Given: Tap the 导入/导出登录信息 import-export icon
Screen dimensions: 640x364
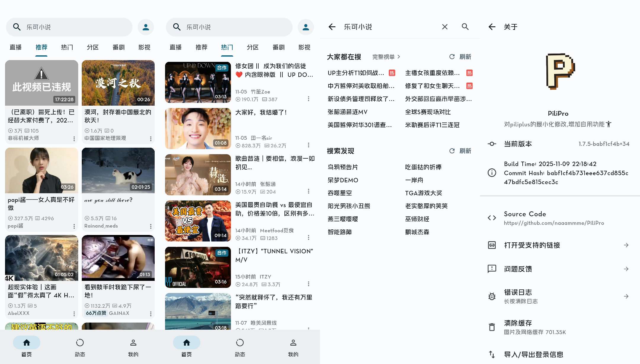Looking at the screenshot, I should [492, 354].
